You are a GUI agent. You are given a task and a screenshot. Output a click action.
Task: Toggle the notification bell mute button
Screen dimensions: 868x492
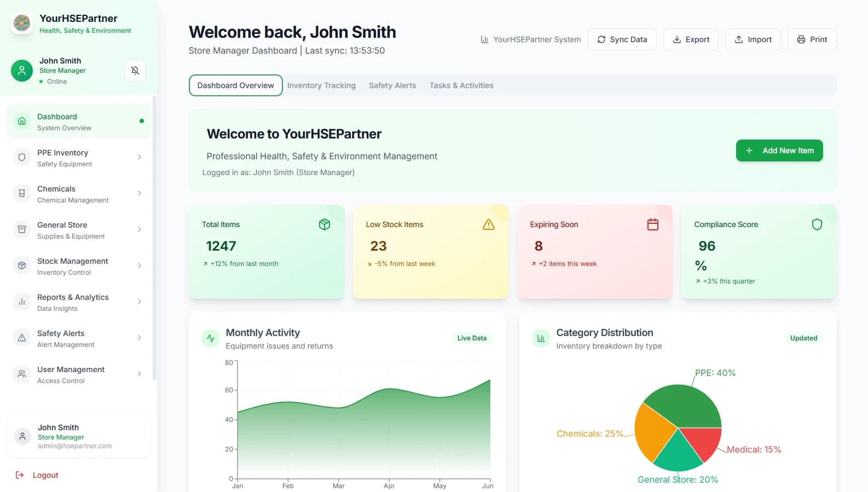click(x=135, y=71)
